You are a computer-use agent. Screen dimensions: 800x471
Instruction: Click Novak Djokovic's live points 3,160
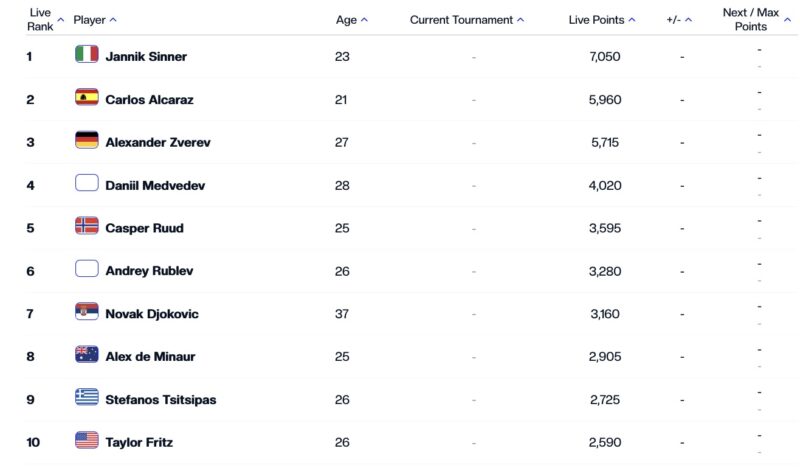[605, 314]
